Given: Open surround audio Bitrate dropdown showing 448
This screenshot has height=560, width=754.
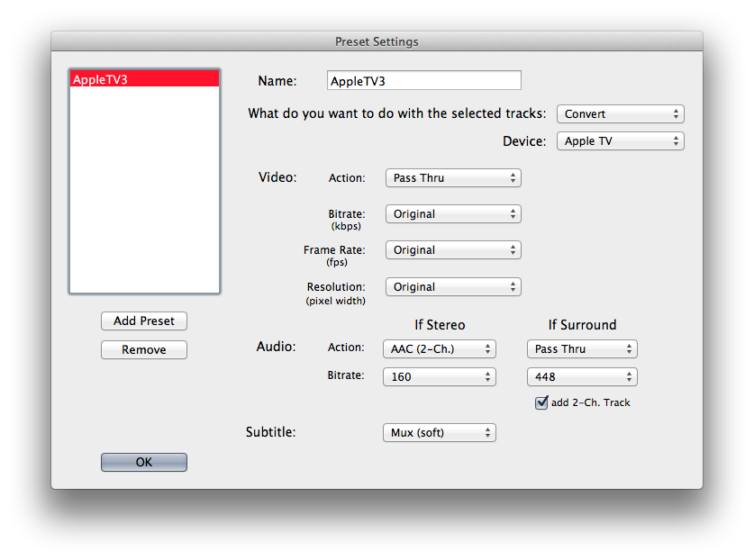Looking at the screenshot, I should (x=582, y=377).
